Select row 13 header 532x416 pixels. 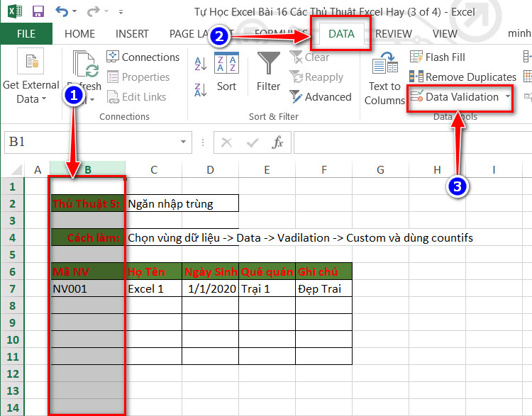(x=13, y=390)
